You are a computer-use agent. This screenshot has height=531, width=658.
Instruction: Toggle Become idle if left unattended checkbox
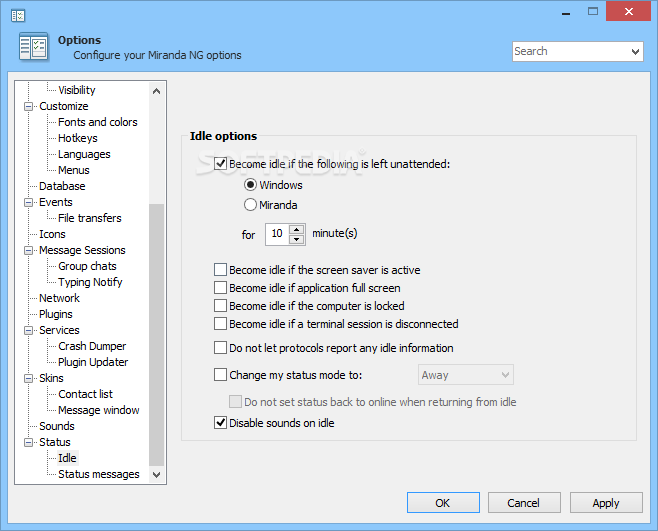coord(220,163)
